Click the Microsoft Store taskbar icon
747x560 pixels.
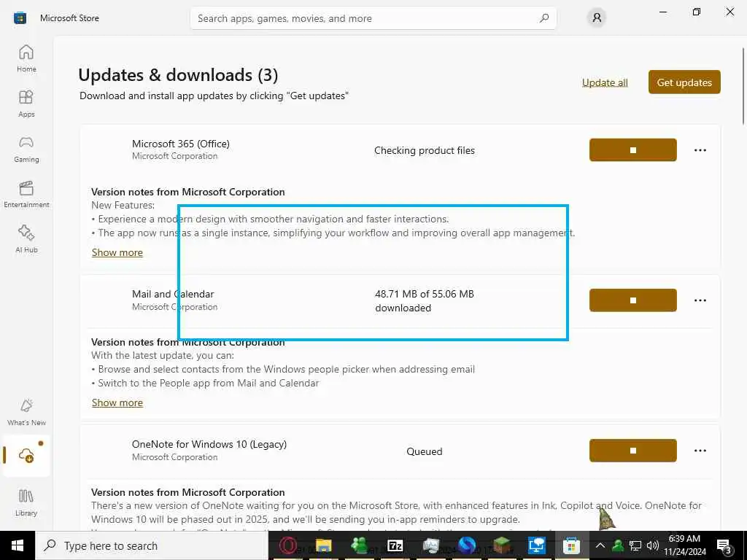(x=571, y=545)
